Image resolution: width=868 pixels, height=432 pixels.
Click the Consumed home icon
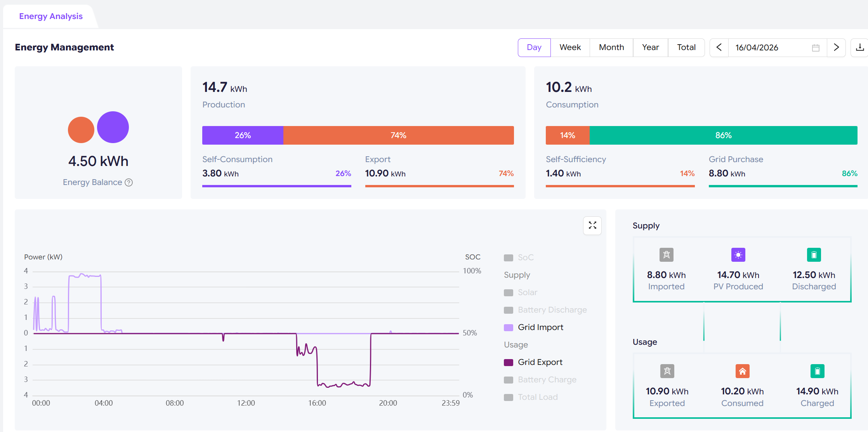pyautogui.click(x=742, y=371)
